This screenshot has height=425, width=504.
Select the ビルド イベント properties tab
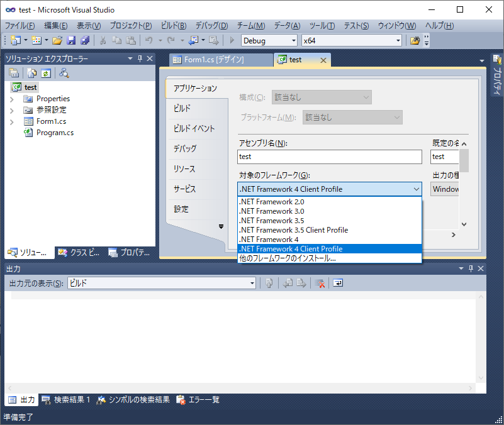(x=194, y=128)
